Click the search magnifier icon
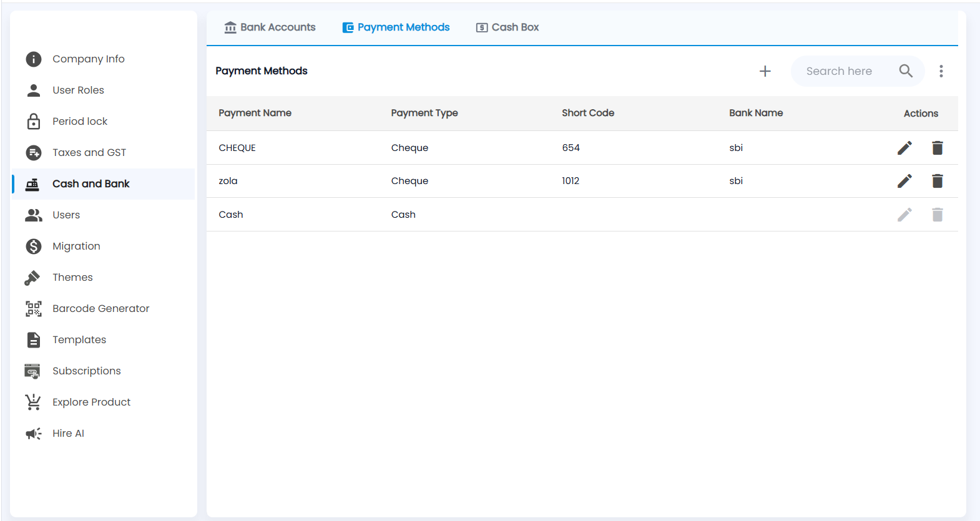Screen dimensions: 980x521 tap(906, 71)
